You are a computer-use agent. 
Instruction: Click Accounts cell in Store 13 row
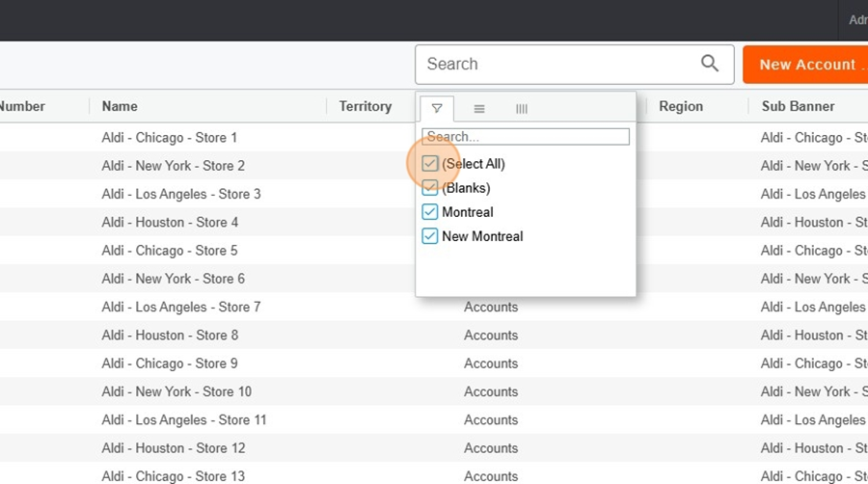pos(491,475)
